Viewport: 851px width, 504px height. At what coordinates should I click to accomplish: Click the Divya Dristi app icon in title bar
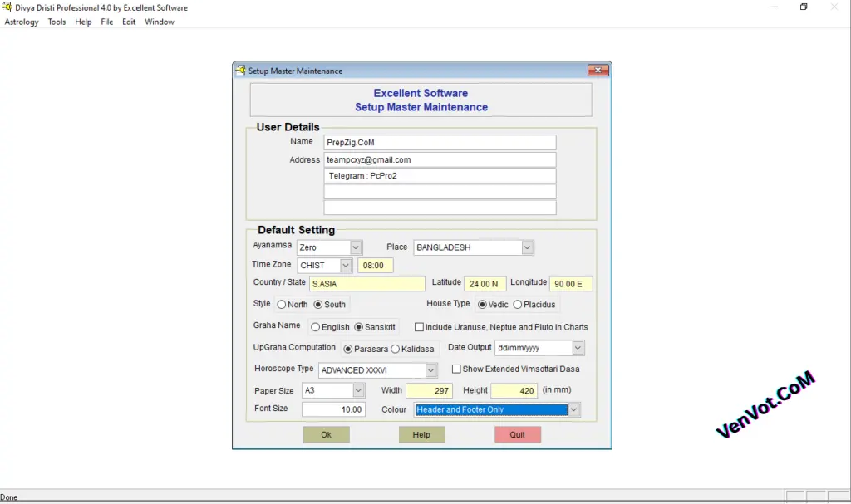pyautogui.click(x=7, y=7)
